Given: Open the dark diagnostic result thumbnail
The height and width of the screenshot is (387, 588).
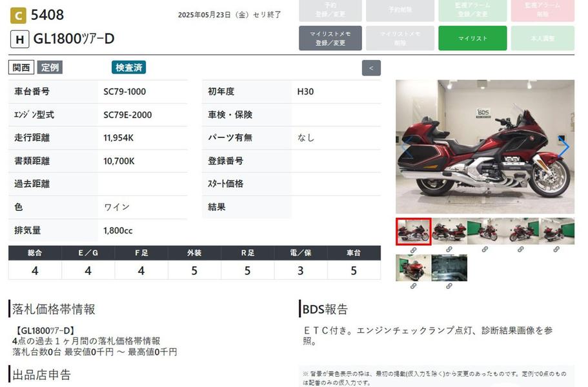Looking at the screenshot, I should coord(449,268).
